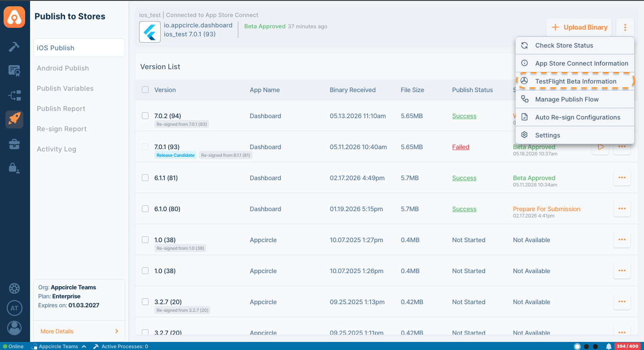
Task: Open the actions menu for row 6.1.0 (80)
Action: (x=622, y=208)
